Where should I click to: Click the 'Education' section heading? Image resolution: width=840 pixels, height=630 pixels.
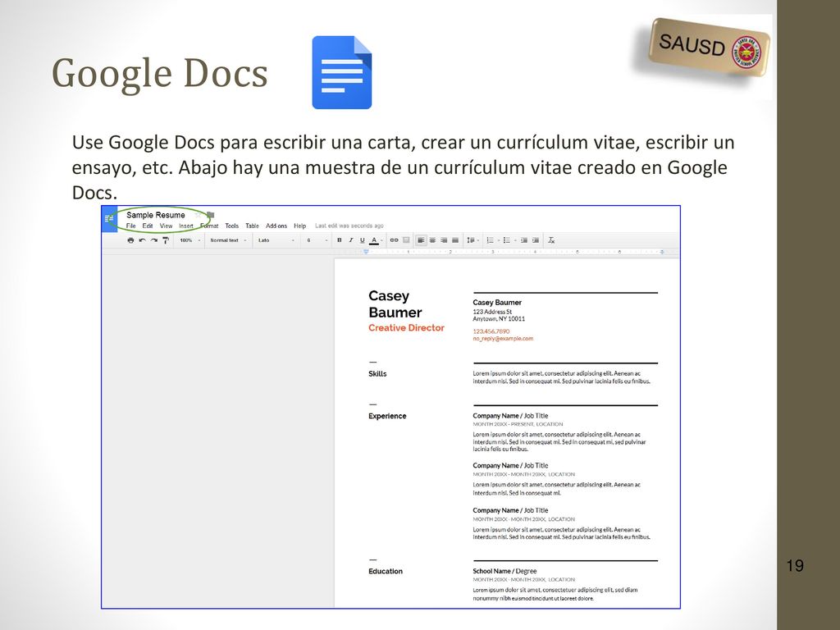coord(386,571)
